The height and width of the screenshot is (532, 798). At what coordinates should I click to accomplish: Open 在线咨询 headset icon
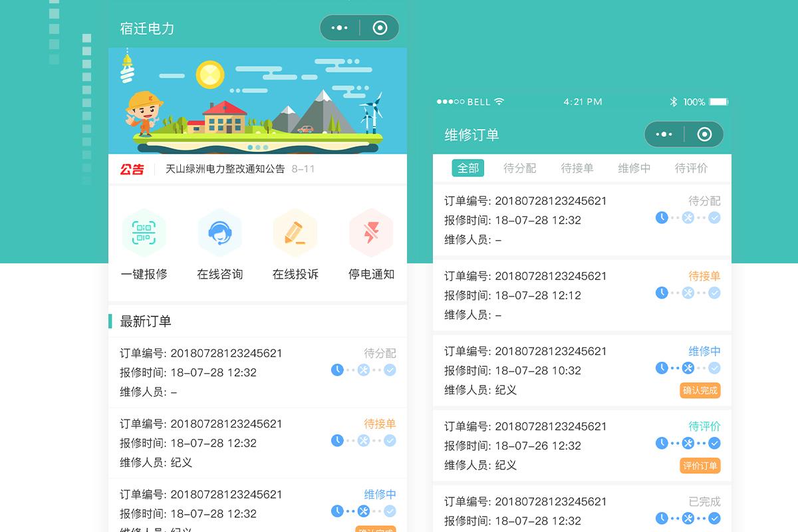(x=220, y=233)
